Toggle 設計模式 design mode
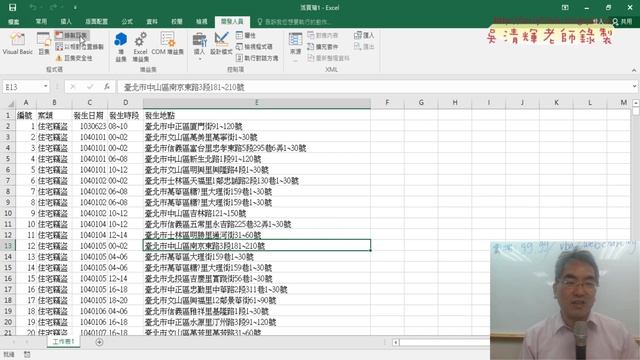 221,44
